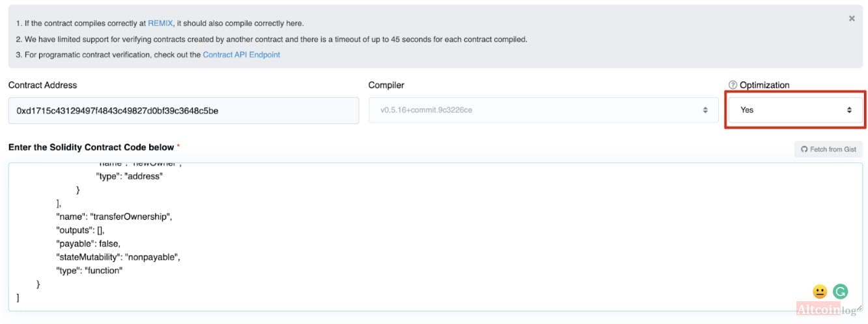
Task: Click the "outputs": [] line
Action: click(80, 230)
